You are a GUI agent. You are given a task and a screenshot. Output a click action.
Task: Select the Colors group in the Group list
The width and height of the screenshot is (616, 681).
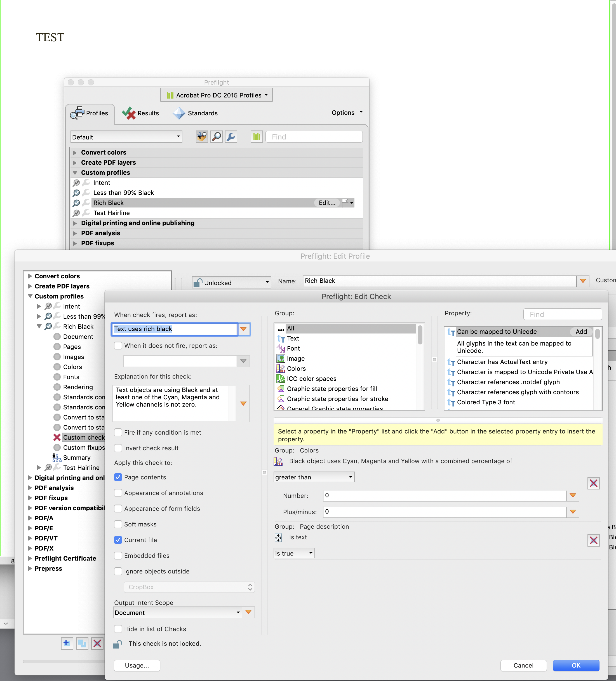pyautogui.click(x=296, y=369)
